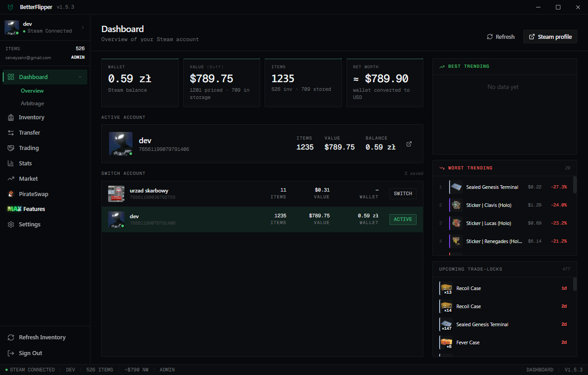Switch to urzad skarbowy account
This screenshot has height=375, width=588.
point(403,194)
